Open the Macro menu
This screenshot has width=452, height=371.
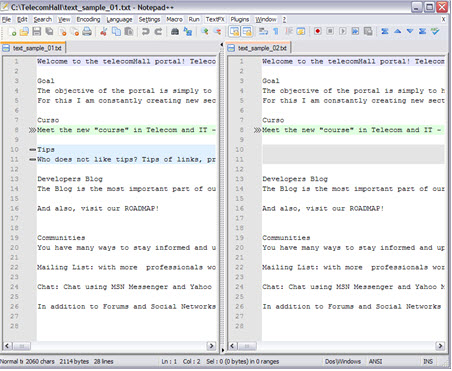tap(174, 20)
